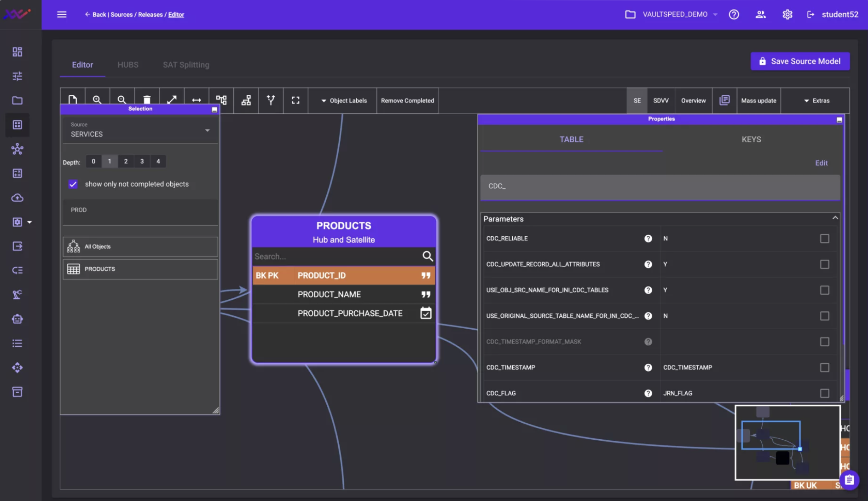Click the search magnifier in PRODUCTS table
This screenshot has height=501, width=868.
(x=428, y=256)
